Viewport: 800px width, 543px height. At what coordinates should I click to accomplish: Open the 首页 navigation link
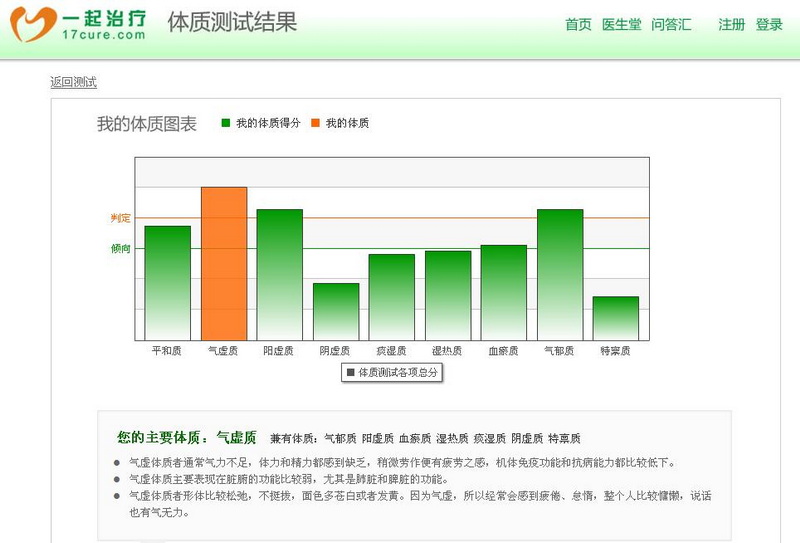[x=578, y=24]
